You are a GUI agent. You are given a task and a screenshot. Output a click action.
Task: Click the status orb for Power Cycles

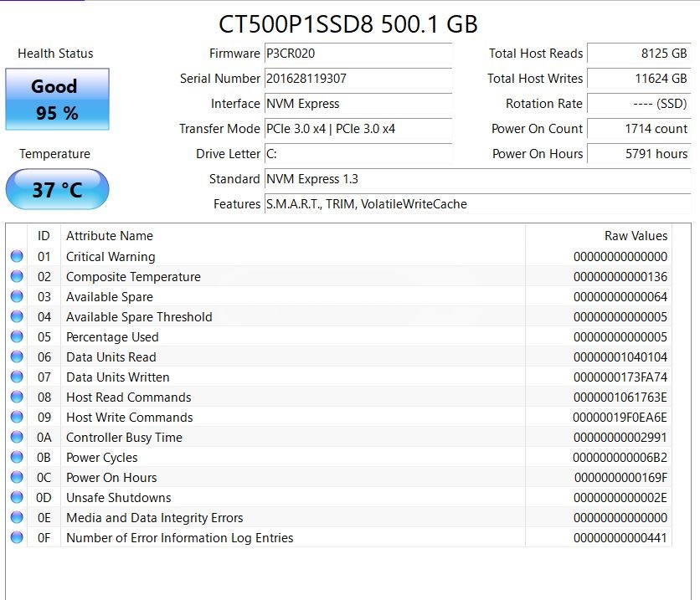pyautogui.click(x=17, y=457)
